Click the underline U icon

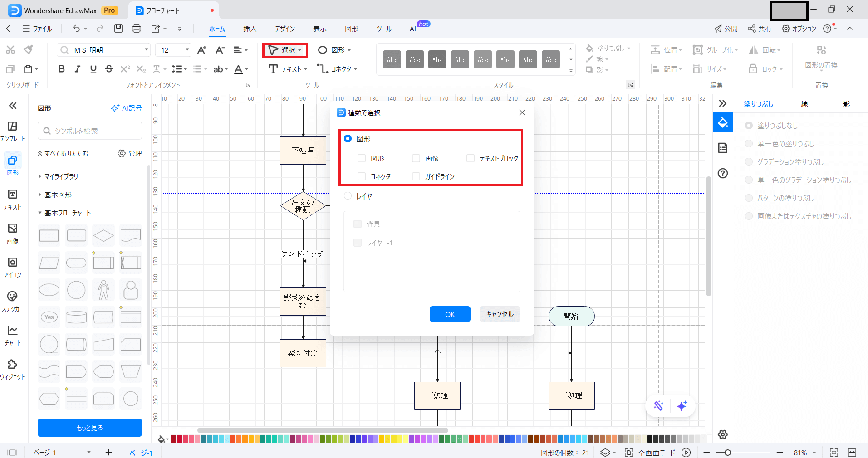[x=93, y=69]
